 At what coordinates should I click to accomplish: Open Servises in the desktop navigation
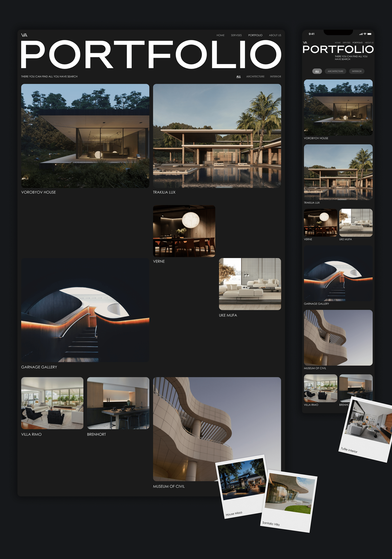coord(236,35)
